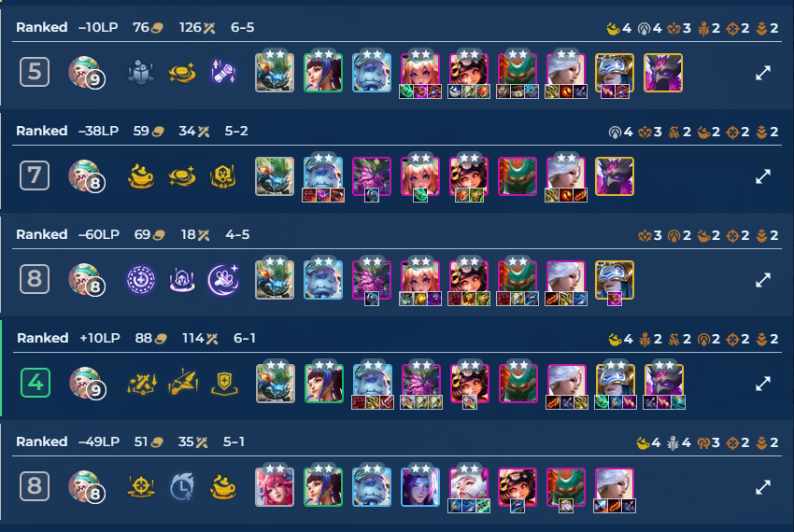Expand the 4th place +10LP match
The height and width of the screenshot is (532, 794).
[762, 384]
